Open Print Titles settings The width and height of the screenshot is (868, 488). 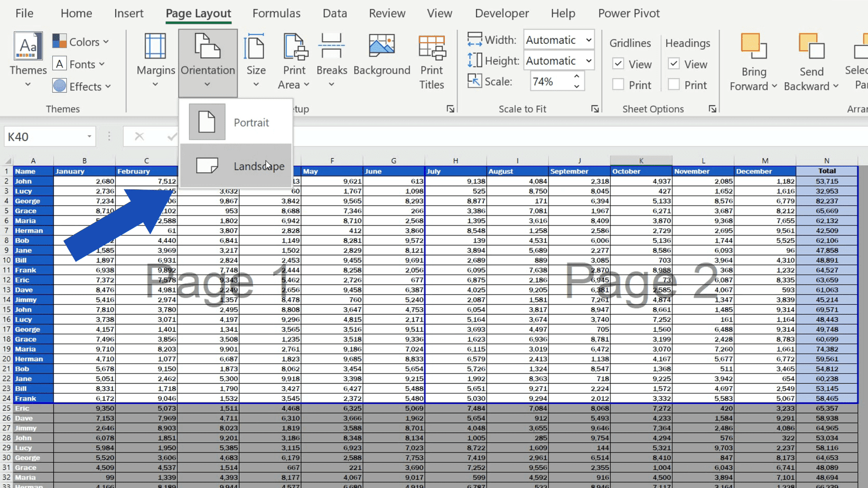click(x=432, y=61)
